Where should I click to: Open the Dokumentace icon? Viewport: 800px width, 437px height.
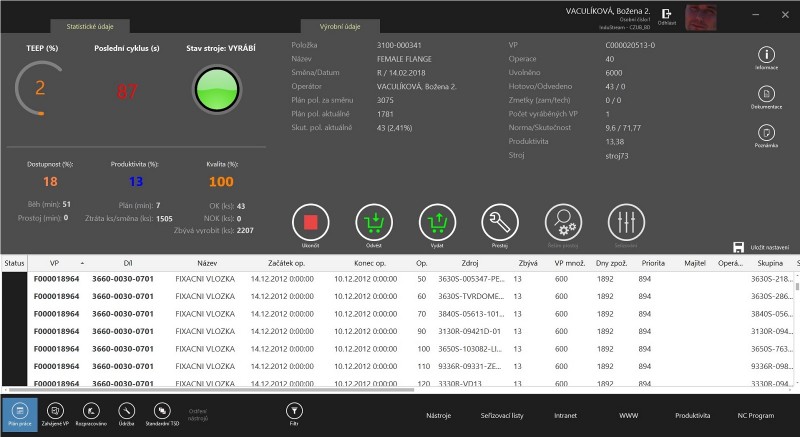[767, 94]
